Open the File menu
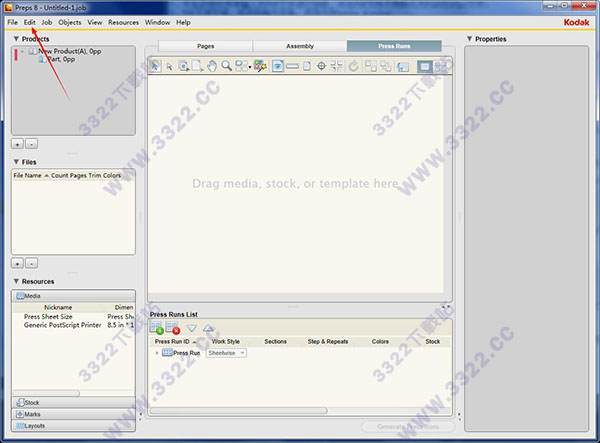The image size is (600, 443). (13, 22)
